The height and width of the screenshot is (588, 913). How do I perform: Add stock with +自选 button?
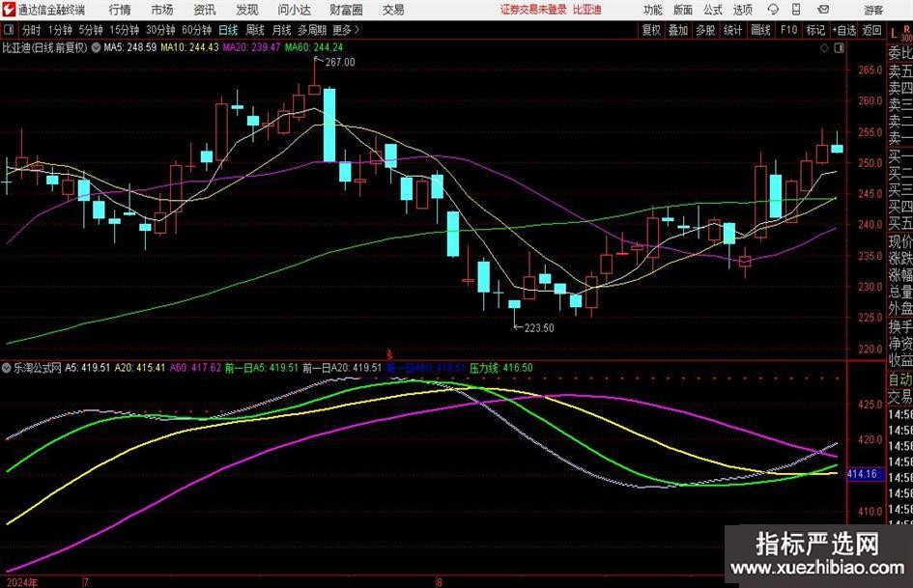click(843, 30)
